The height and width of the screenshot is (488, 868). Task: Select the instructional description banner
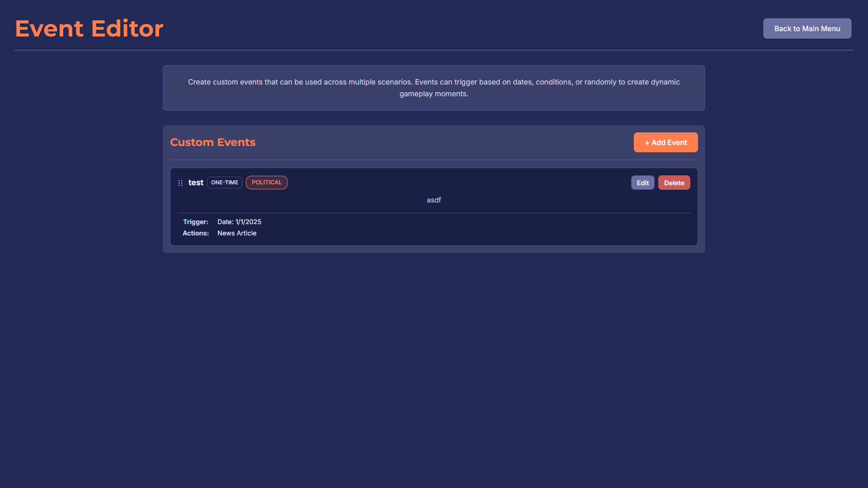pyautogui.click(x=434, y=88)
